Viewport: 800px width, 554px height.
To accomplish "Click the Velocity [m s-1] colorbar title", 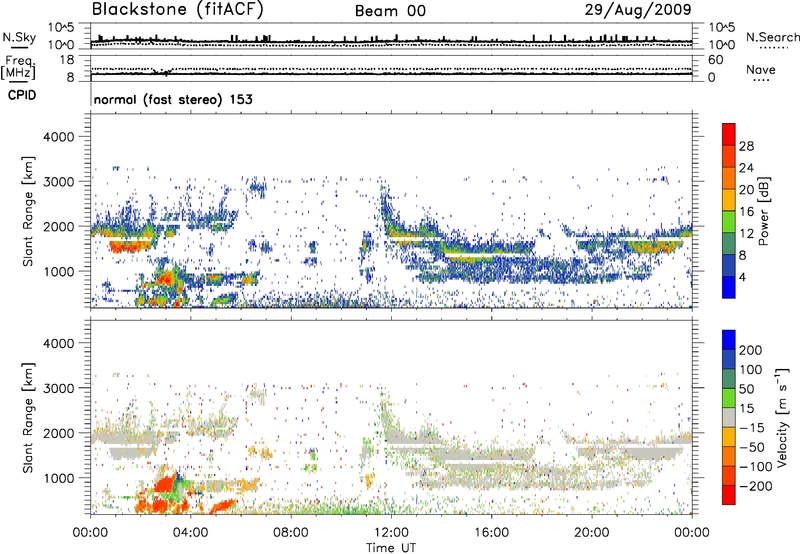I will coord(782,418).
